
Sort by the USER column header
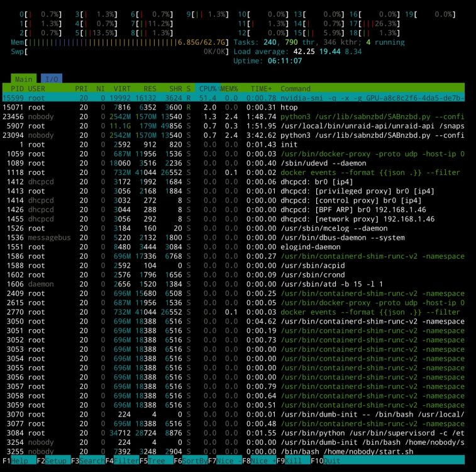click(x=36, y=89)
